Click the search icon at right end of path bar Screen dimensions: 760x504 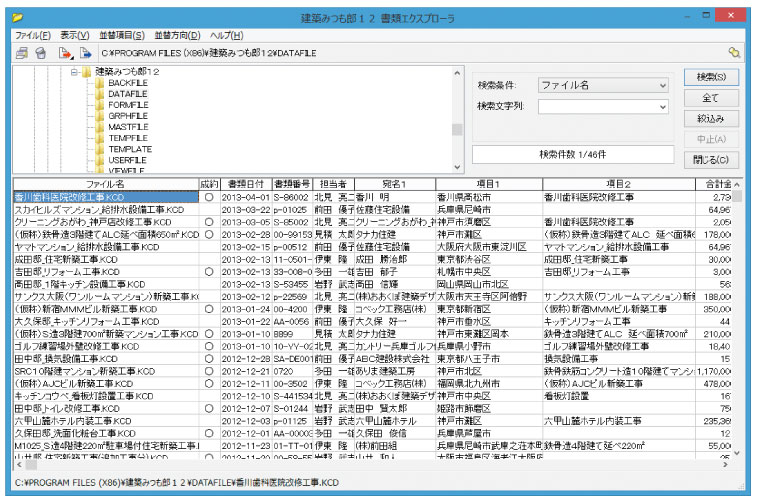[734, 52]
